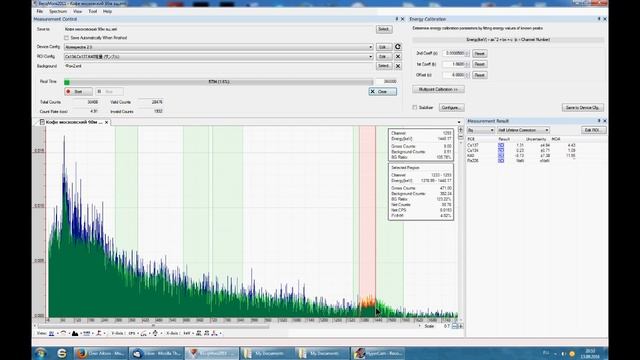Image resolution: width=640 pixels, height=360 pixels.
Task: Clear Background file with X icon
Action: tap(398, 66)
